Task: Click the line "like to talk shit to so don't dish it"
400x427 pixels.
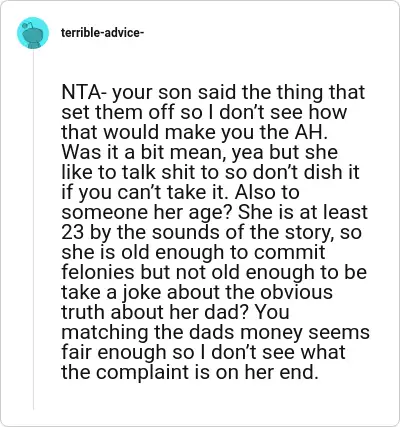Action: click(210, 172)
